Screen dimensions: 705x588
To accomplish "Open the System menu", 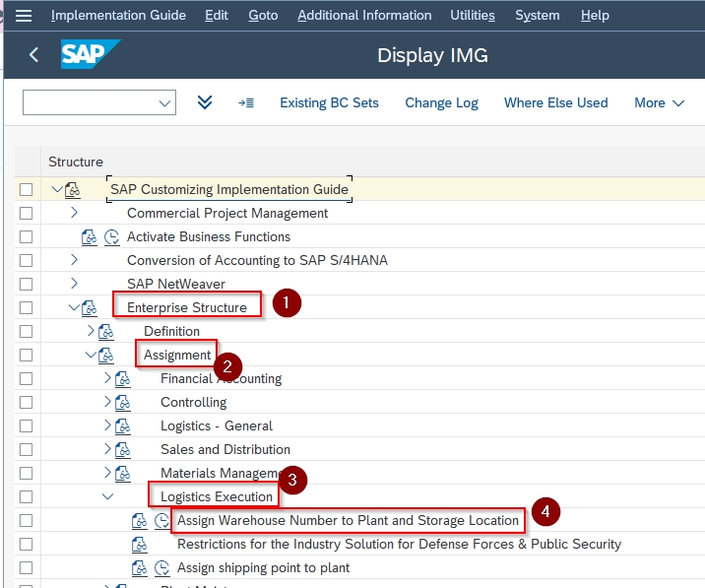I will (x=538, y=16).
